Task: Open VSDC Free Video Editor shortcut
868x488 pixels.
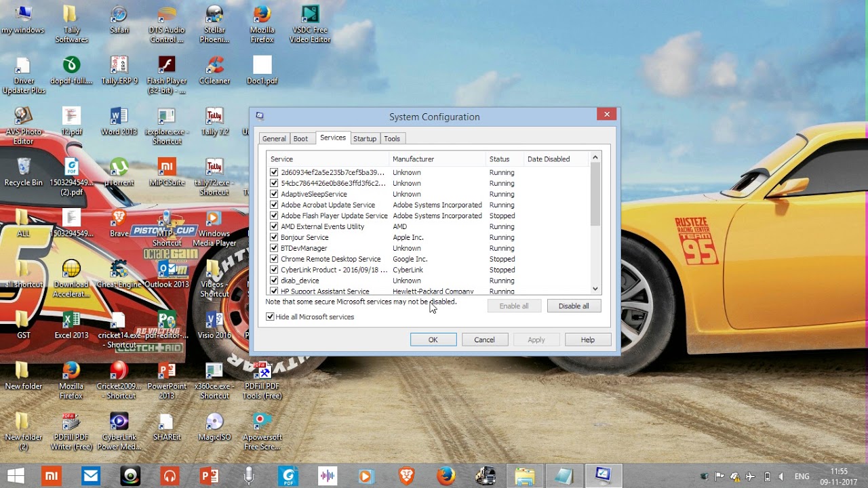Action: point(310,23)
